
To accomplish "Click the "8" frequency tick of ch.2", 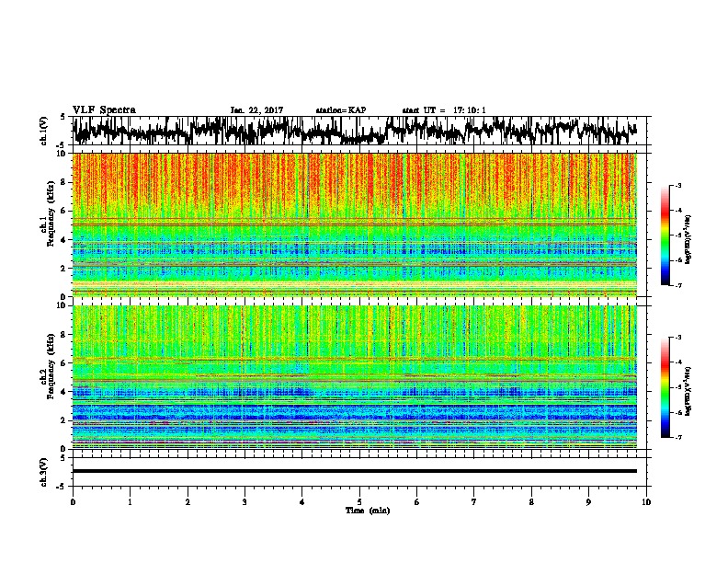I will (x=63, y=335).
